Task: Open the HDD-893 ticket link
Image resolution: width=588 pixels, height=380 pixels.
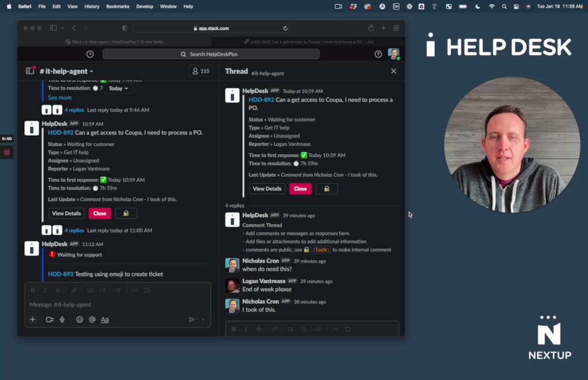Action: tap(60, 274)
